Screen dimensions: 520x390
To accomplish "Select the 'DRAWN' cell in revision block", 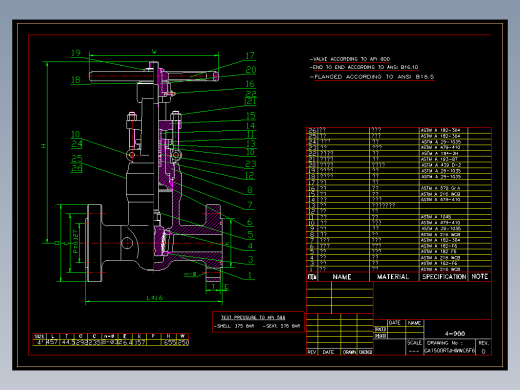I will coord(349,352).
